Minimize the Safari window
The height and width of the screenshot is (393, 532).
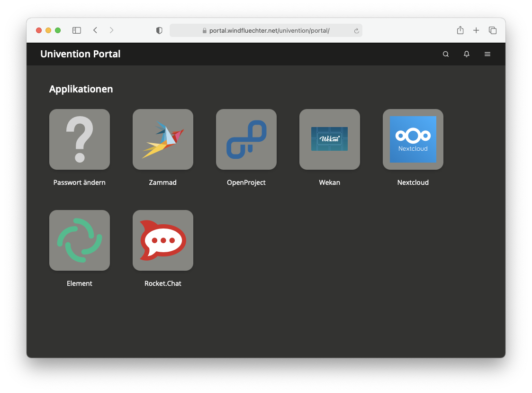48,30
